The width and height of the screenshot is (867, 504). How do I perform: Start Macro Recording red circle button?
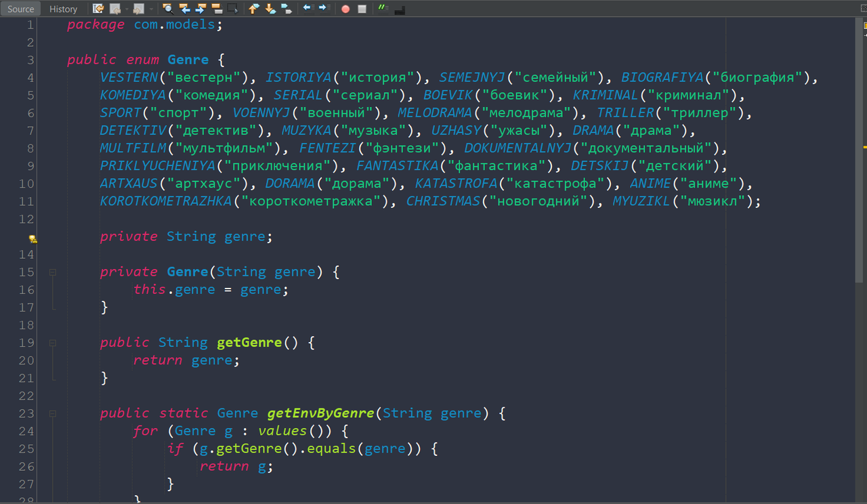pyautogui.click(x=345, y=9)
